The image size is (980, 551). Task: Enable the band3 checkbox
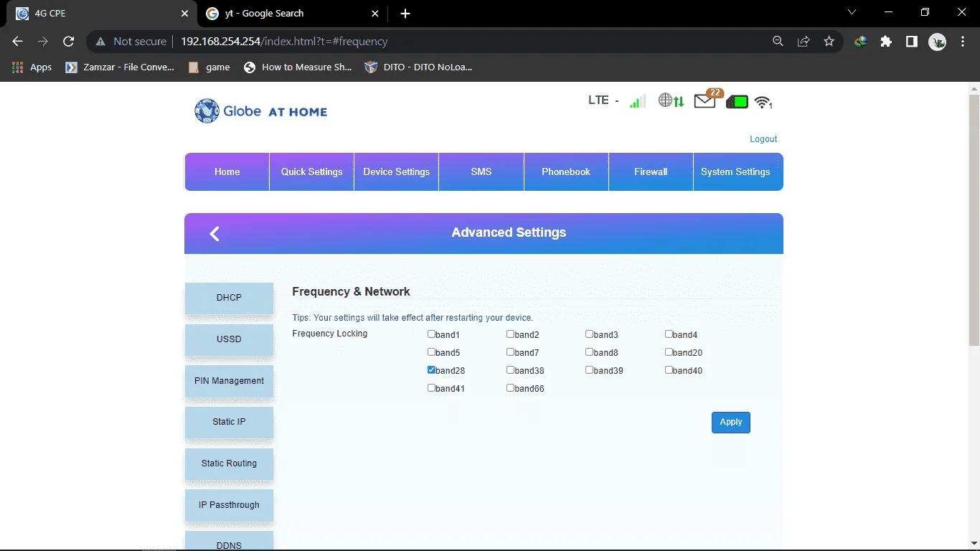click(x=589, y=334)
